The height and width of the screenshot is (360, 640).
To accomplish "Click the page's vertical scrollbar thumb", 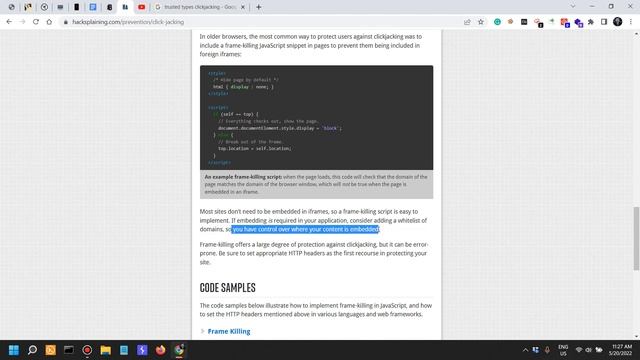I will [636, 238].
